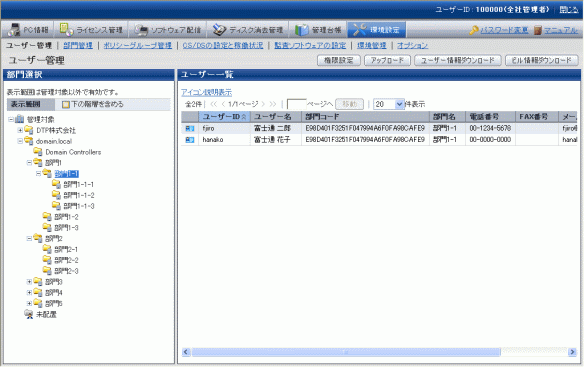Click horizontal scrollbar right arrow
Screen dimensions: 584x367
click(x=572, y=352)
